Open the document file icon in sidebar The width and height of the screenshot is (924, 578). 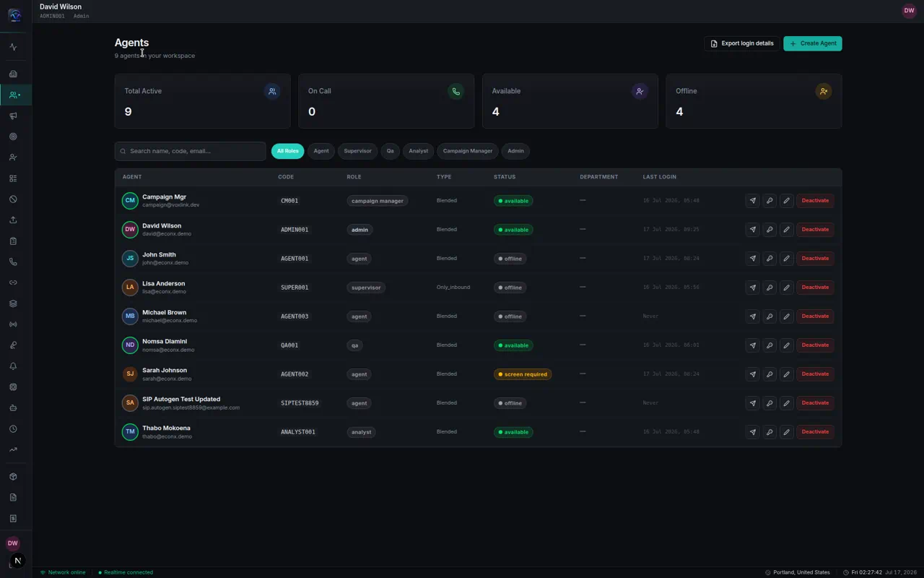tap(13, 498)
